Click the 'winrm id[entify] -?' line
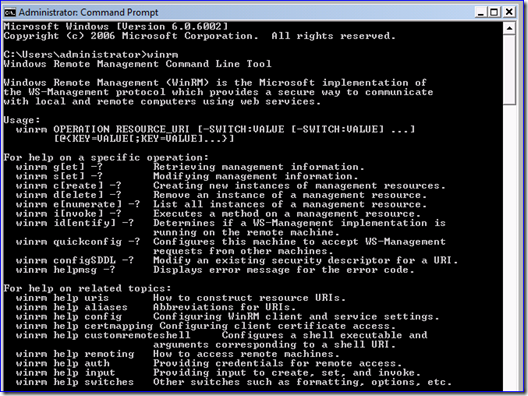528x396 pixels. click(x=231, y=223)
